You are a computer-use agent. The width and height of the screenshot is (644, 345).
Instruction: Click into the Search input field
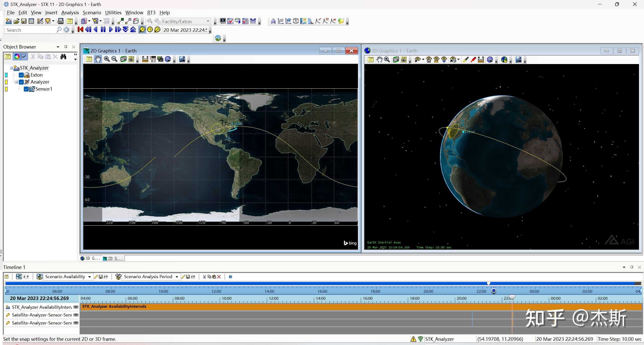[x=30, y=30]
